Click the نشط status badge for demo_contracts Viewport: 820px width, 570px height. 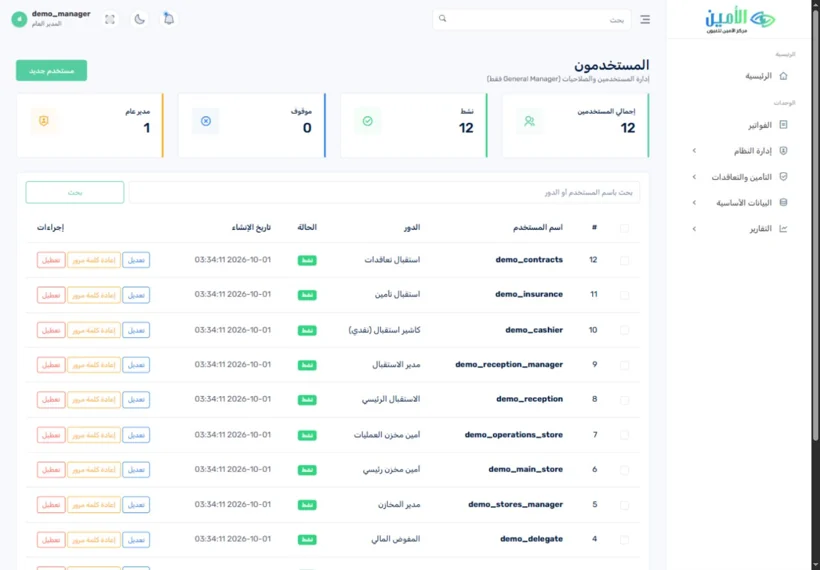tap(307, 260)
